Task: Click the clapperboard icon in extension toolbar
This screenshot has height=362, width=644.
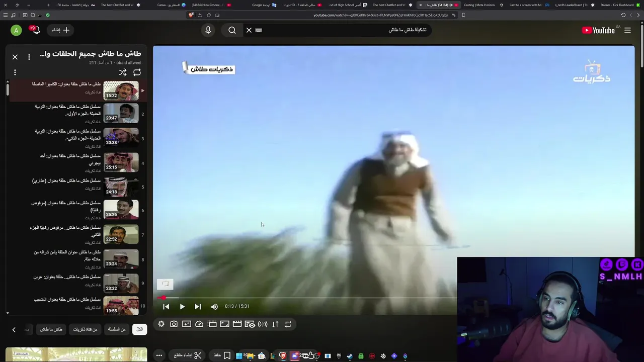Action: click(x=237, y=324)
